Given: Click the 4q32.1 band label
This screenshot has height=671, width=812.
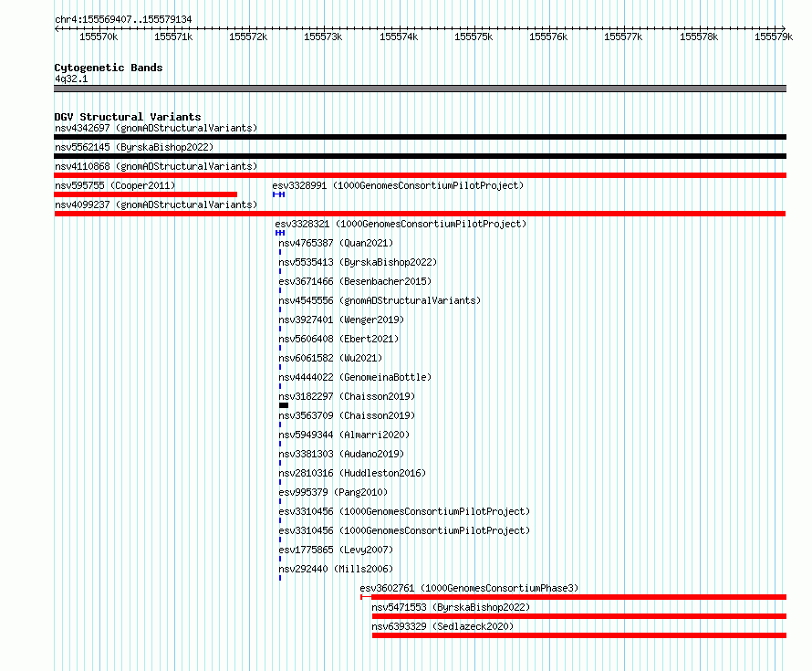Looking at the screenshot, I should point(71,79).
